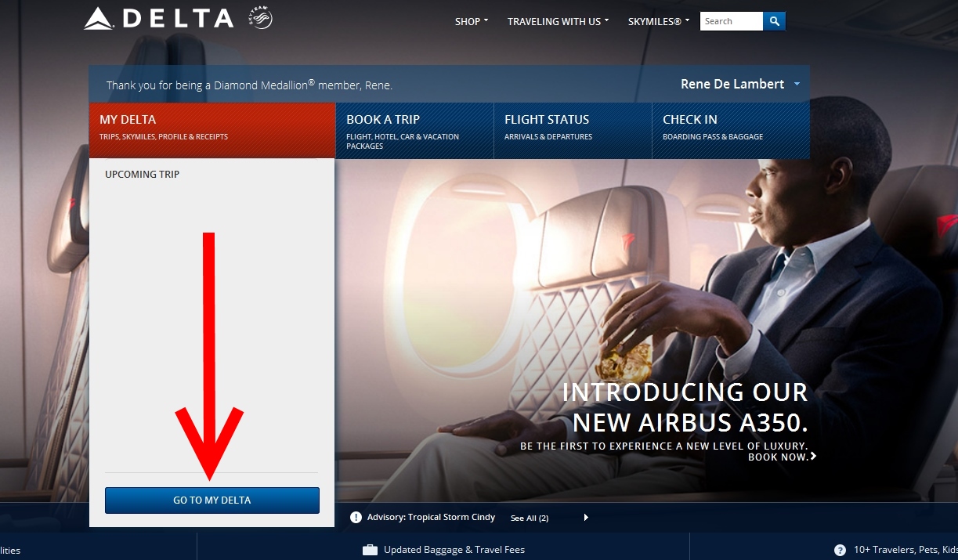Viewport: 958px width, 560px height.
Task: Switch to the Book a Trip tab
Action: pos(415,131)
